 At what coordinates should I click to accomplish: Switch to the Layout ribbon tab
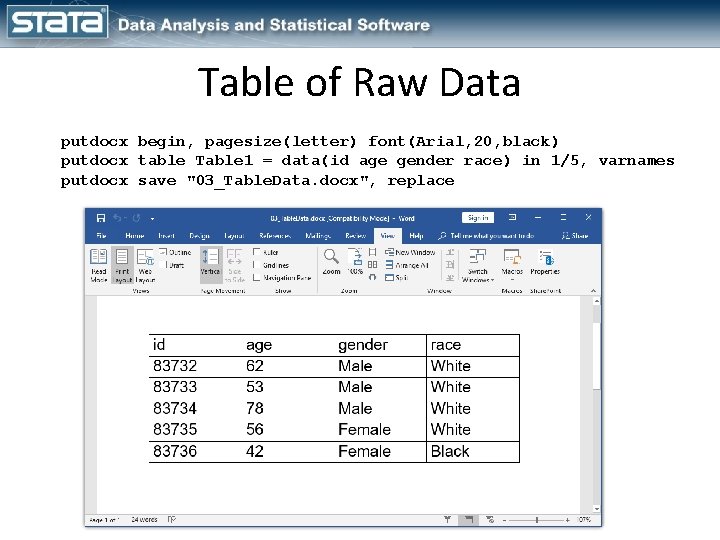click(x=234, y=236)
